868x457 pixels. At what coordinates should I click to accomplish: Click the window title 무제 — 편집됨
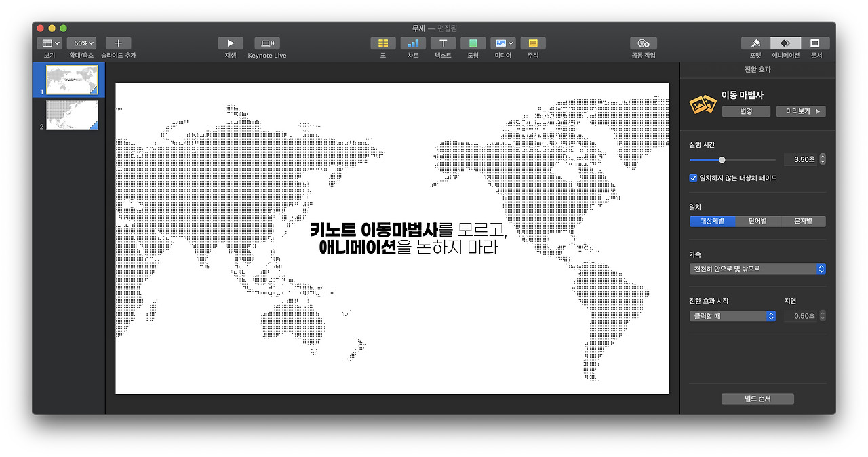point(434,28)
